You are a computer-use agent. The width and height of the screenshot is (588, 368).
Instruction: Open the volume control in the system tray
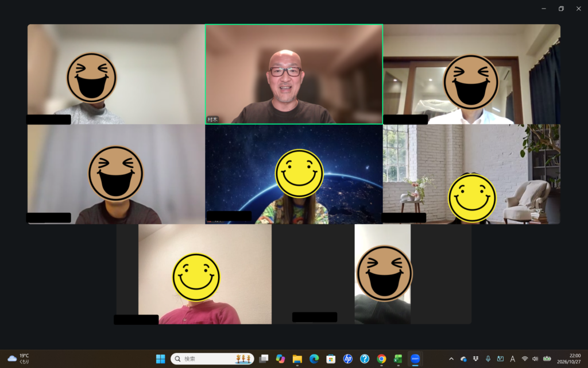pyautogui.click(x=535, y=359)
